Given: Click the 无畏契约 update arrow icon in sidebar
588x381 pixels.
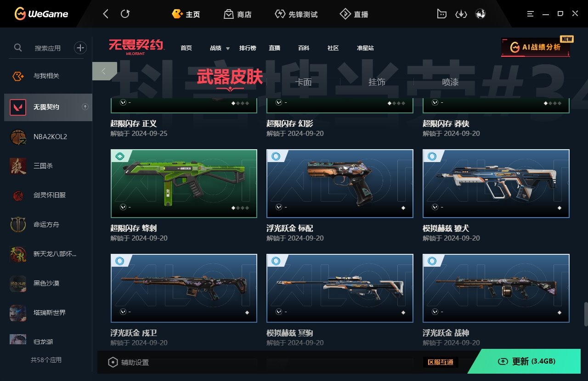Looking at the screenshot, I should (x=85, y=107).
